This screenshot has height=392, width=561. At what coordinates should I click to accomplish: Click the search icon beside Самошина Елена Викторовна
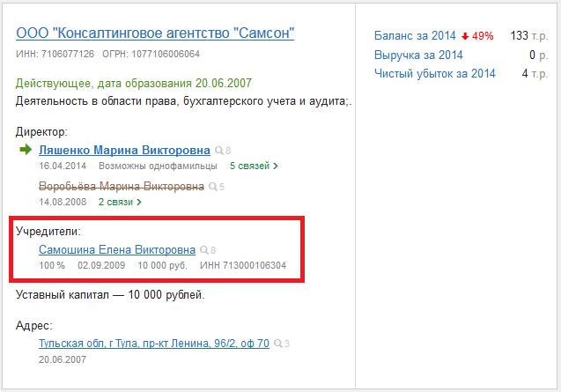point(203,250)
